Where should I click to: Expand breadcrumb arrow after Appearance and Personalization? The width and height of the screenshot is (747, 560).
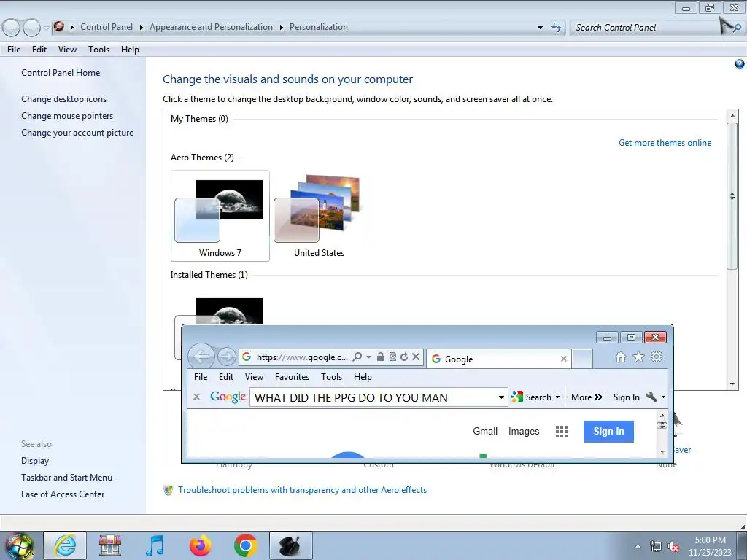point(281,27)
